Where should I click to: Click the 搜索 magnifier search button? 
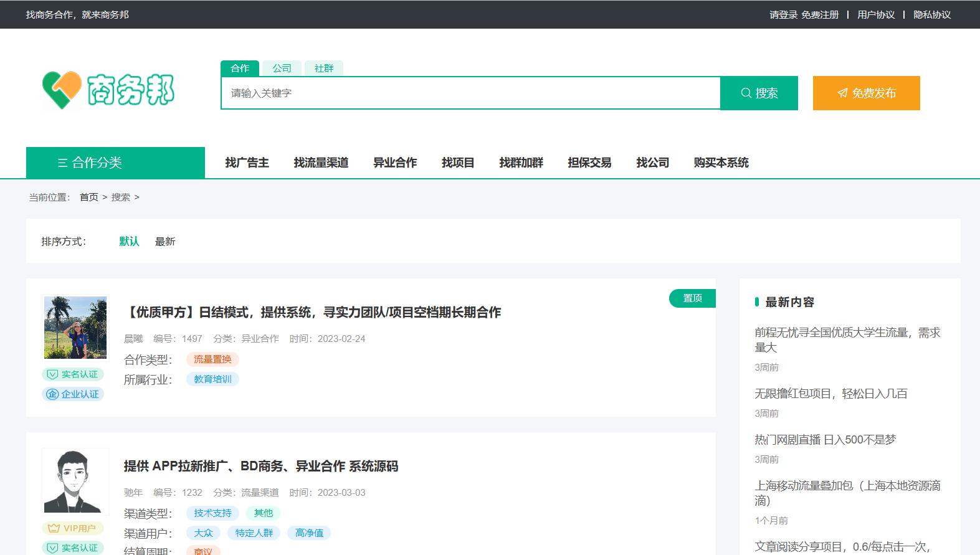[x=759, y=93]
